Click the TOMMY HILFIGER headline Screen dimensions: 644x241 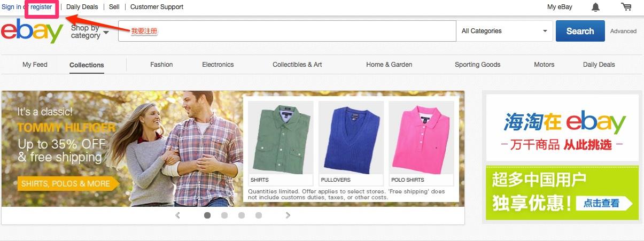pyautogui.click(x=66, y=128)
